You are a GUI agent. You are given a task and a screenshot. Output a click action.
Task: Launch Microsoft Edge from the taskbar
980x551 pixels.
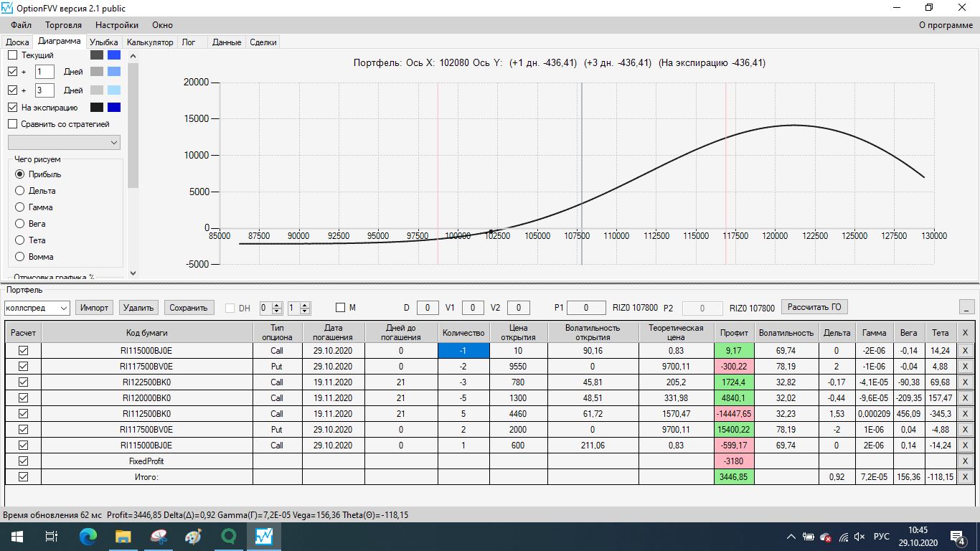pos(88,536)
